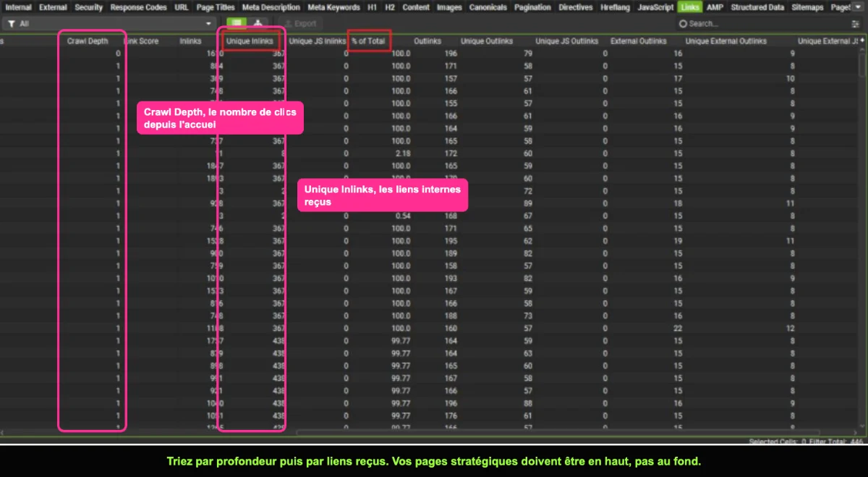Select the 0.54 percent cell
The image size is (868, 477).
click(402, 215)
